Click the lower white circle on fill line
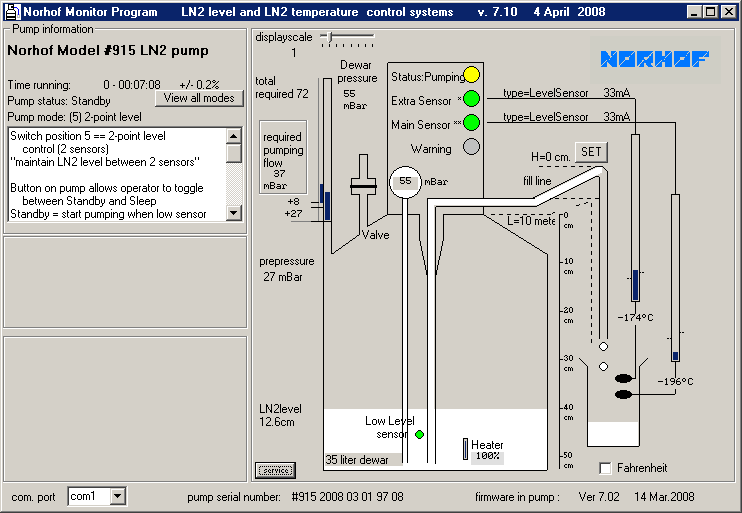The height and width of the screenshot is (513, 742). click(603, 366)
